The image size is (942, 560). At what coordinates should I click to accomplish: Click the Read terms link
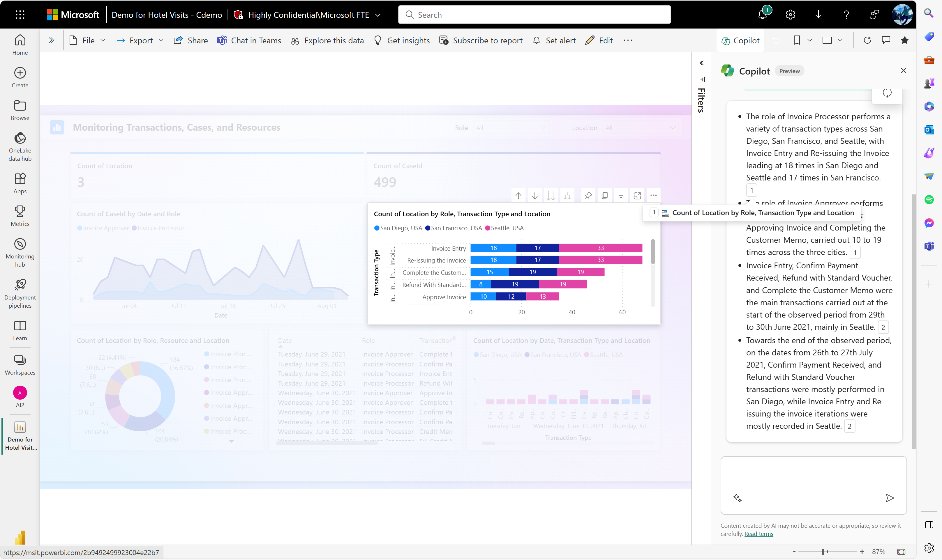coord(758,534)
